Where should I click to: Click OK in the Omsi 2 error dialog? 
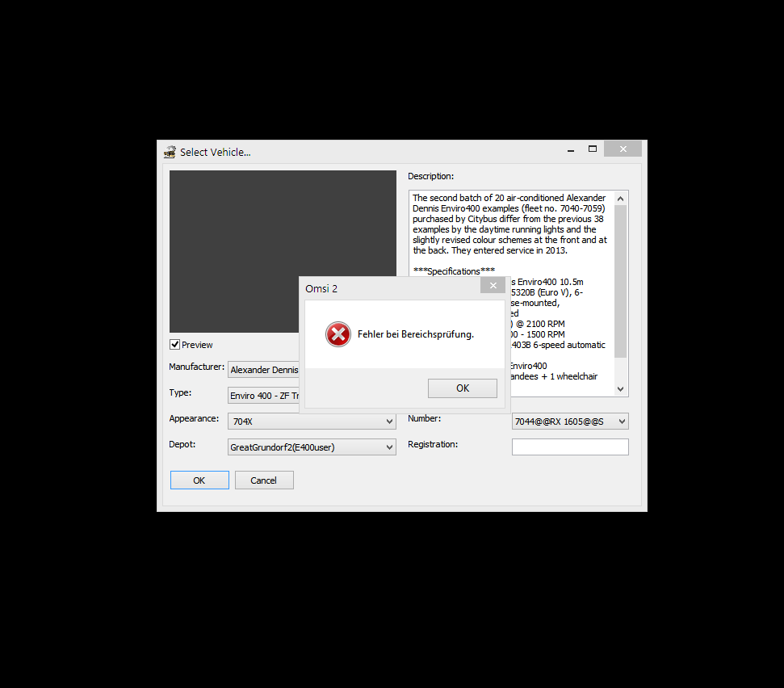pos(462,388)
